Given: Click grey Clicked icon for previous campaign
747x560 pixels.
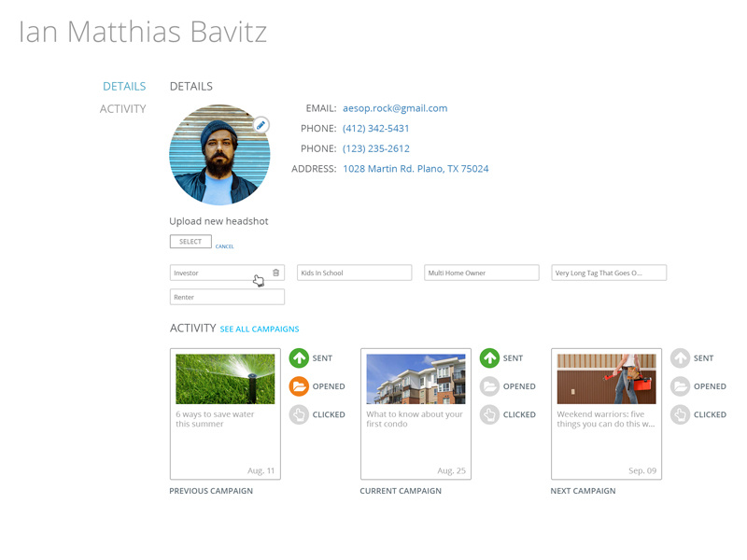Looking at the screenshot, I should (299, 414).
